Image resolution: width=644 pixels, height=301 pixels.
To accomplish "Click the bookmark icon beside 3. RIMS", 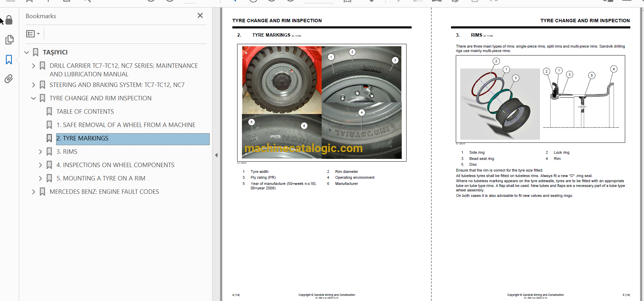I will coord(49,152).
